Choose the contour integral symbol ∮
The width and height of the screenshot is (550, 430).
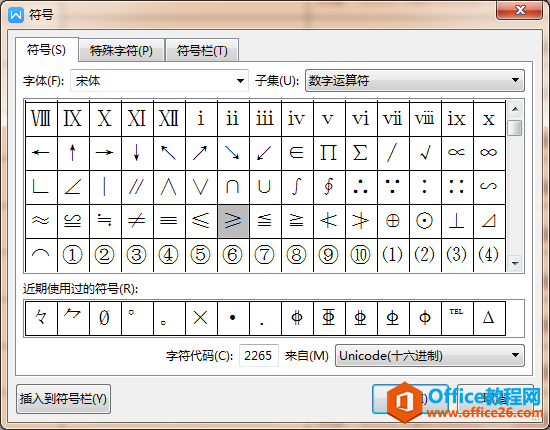click(329, 187)
